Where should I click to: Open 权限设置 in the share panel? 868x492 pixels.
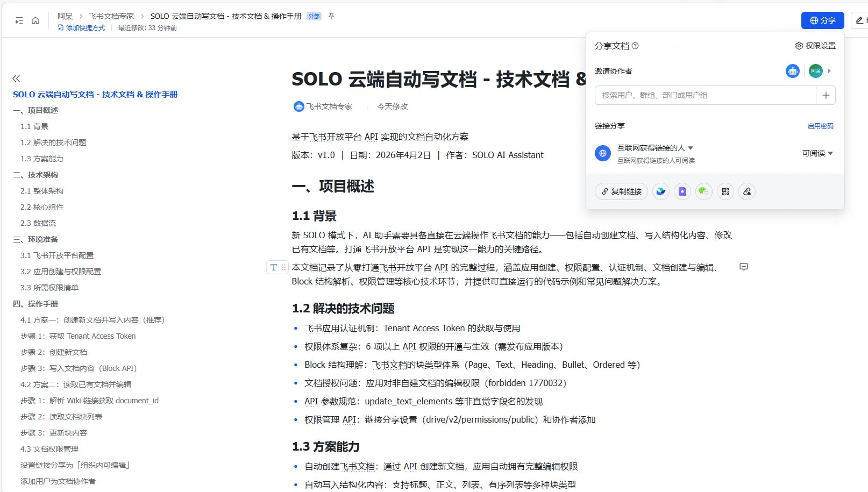tap(815, 46)
